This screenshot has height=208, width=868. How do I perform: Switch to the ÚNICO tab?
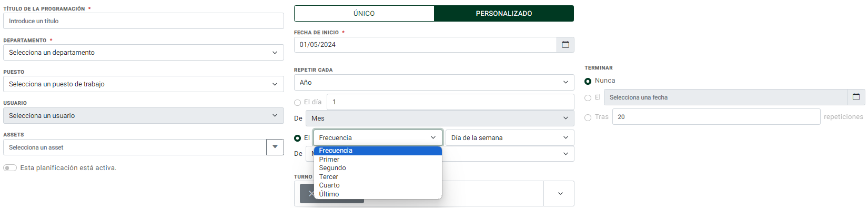coord(364,14)
